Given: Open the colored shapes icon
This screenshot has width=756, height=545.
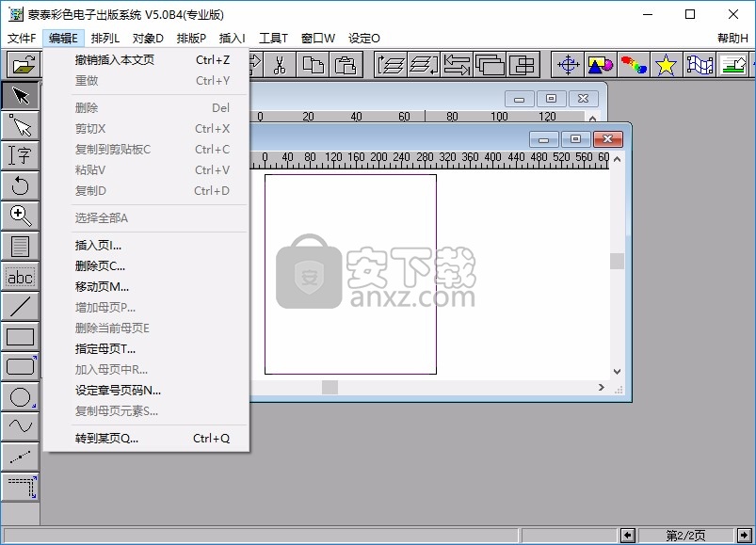Looking at the screenshot, I should tap(601, 65).
